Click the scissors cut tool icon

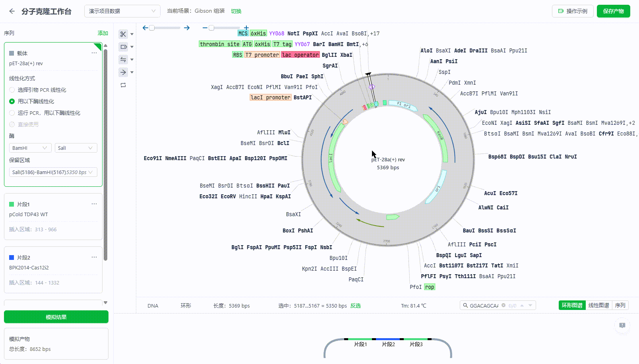(123, 34)
